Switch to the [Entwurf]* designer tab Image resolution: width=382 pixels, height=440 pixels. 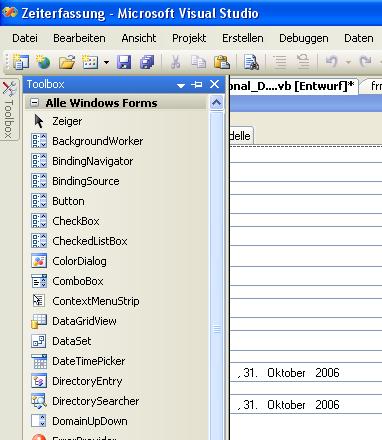pos(293,87)
